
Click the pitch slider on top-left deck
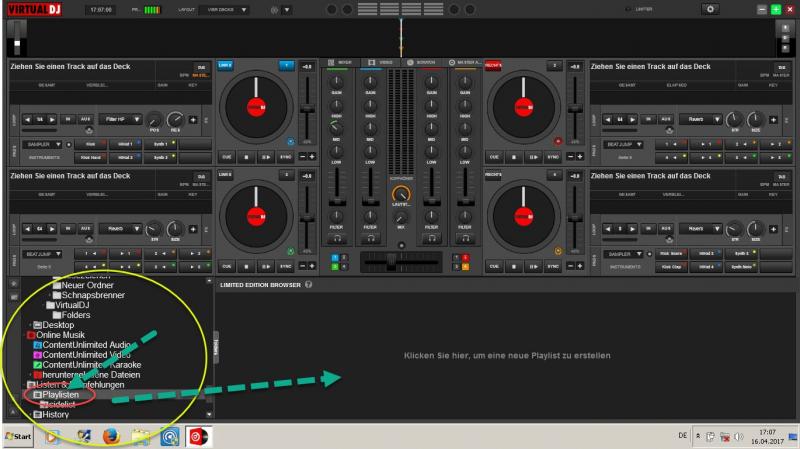click(x=307, y=109)
